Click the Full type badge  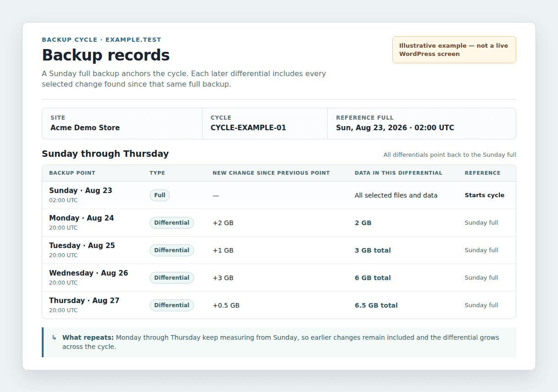[x=160, y=195]
